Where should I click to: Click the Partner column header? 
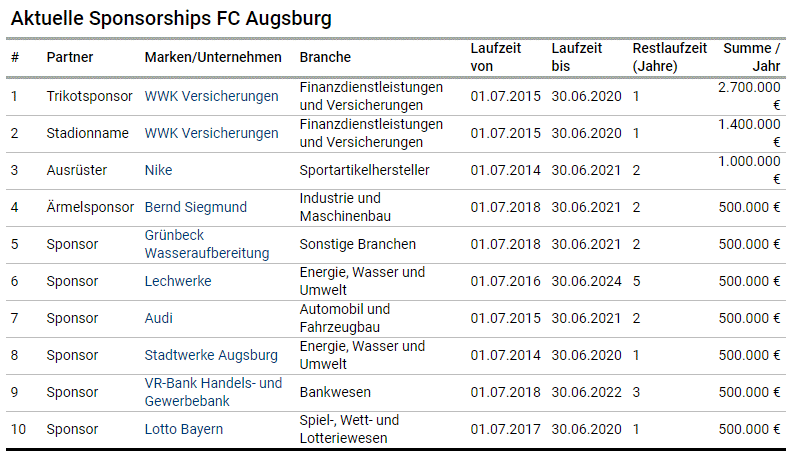70,57
